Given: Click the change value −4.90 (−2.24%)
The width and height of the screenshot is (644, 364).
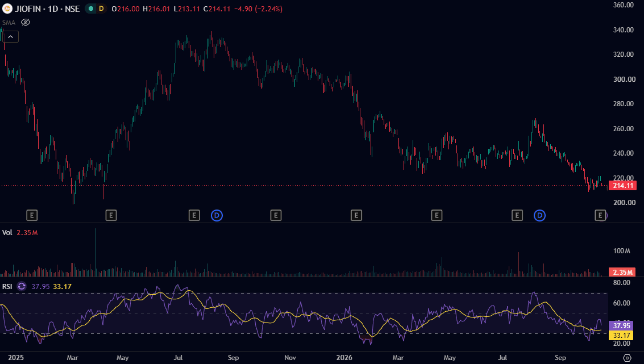Looking at the screenshot, I should tap(259, 9).
